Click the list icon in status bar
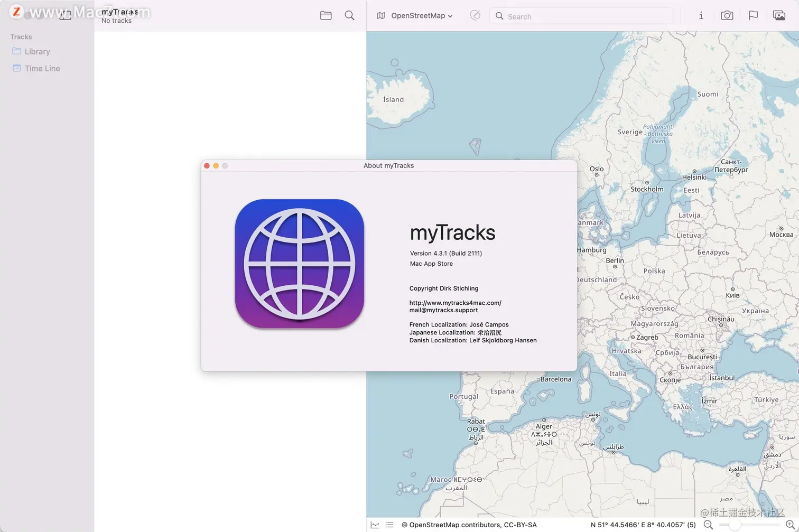799x532 pixels. (389, 525)
